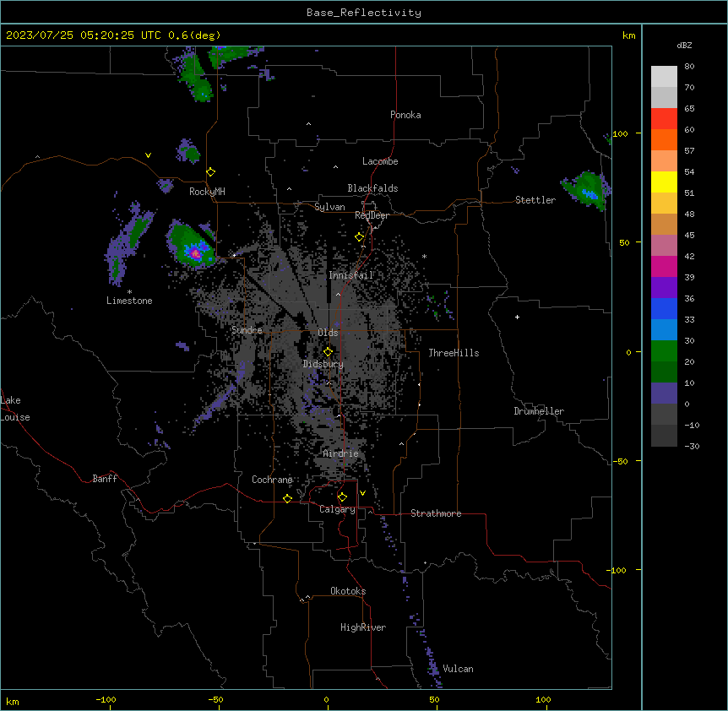This screenshot has height=711, width=728.
Task: Click the 2023/07/25 05:20:25 UTC timestamp
Action: coord(83,35)
